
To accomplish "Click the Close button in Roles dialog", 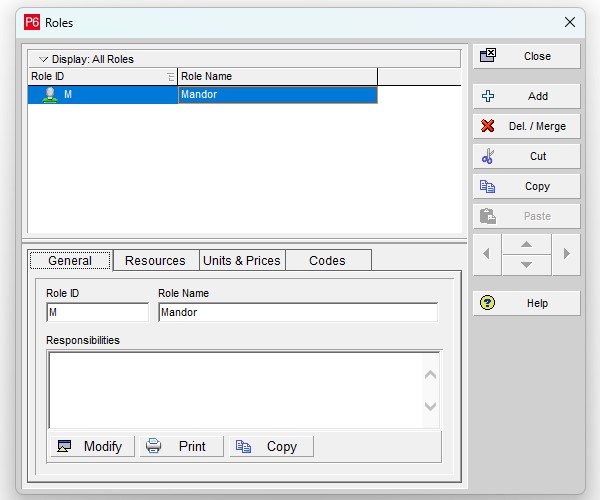I will pyautogui.click(x=527, y=56).
